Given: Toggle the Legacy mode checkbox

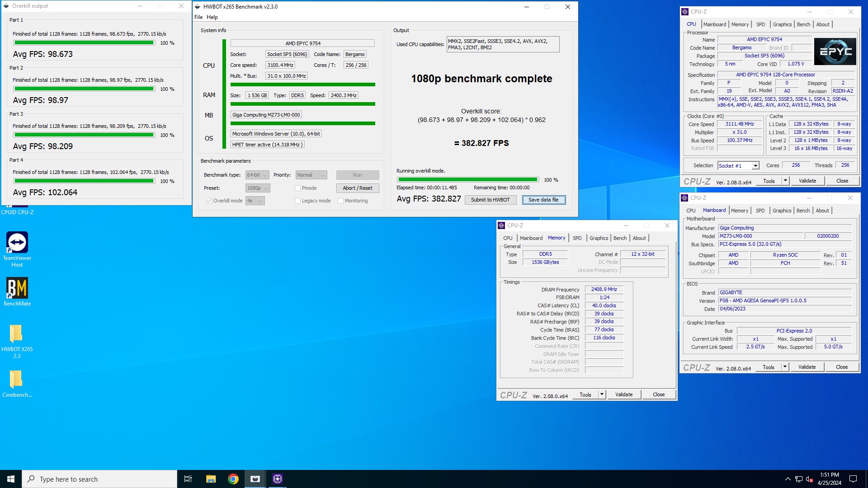Looking at the screenshot, I should tap(297, 201).
